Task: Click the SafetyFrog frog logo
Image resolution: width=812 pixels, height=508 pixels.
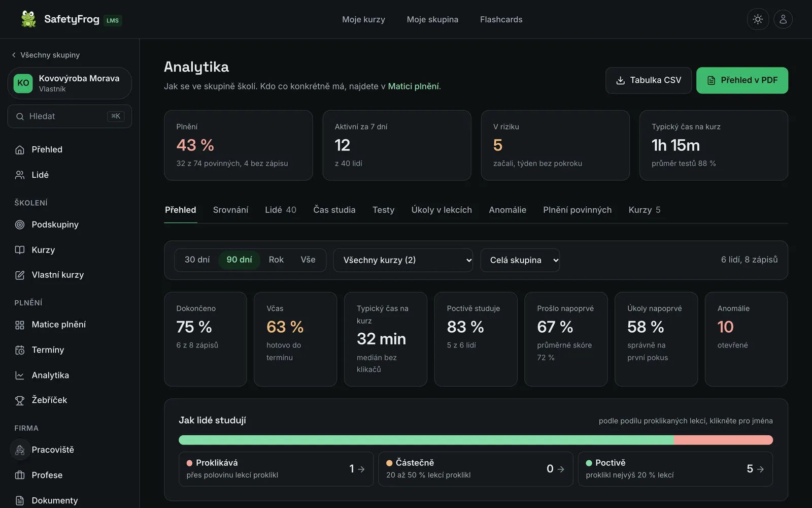Action: (28, 19)
